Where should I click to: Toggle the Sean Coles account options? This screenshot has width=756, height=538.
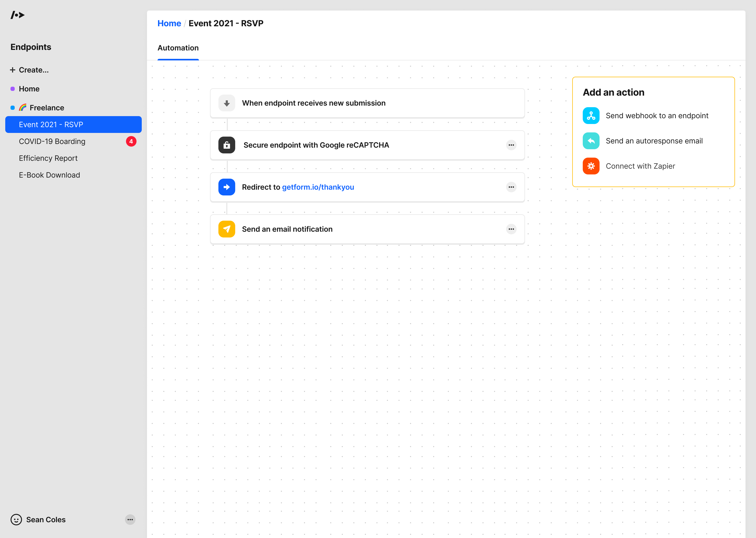(x=130, y=519)
